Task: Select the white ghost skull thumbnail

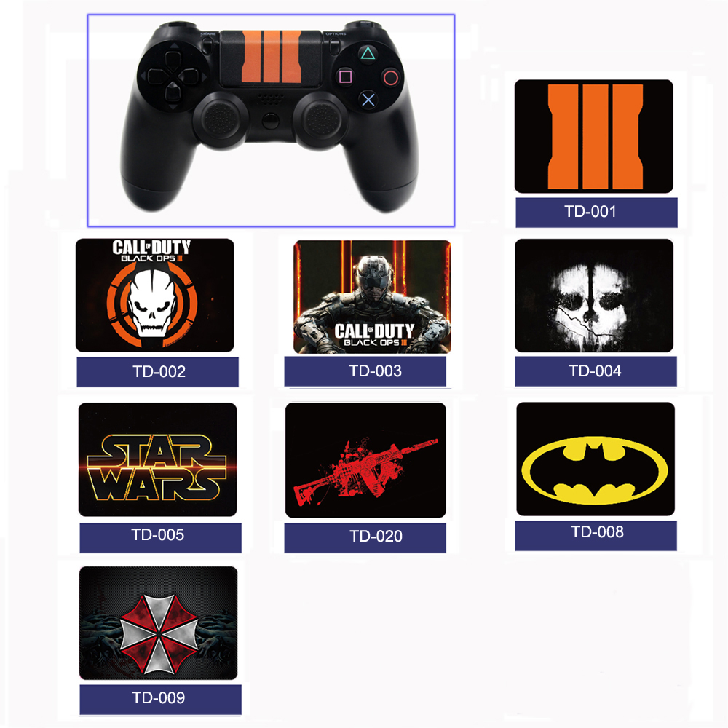Action: point(594,296)
